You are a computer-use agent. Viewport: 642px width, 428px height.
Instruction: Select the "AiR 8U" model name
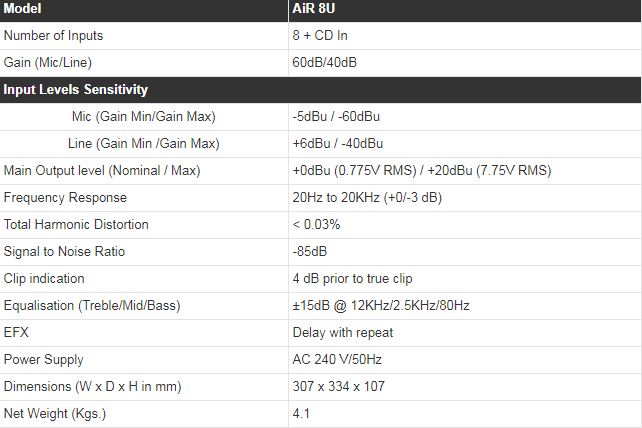pos(313,8)
